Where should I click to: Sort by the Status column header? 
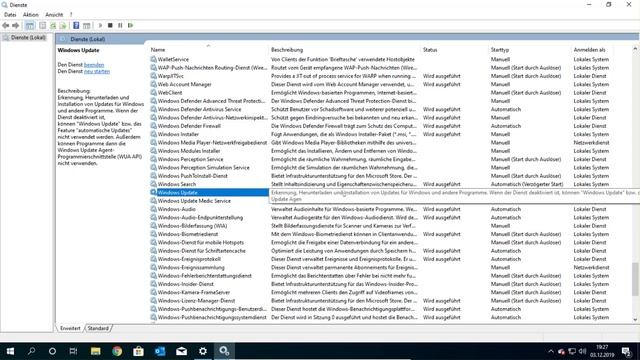click(454, 50)
